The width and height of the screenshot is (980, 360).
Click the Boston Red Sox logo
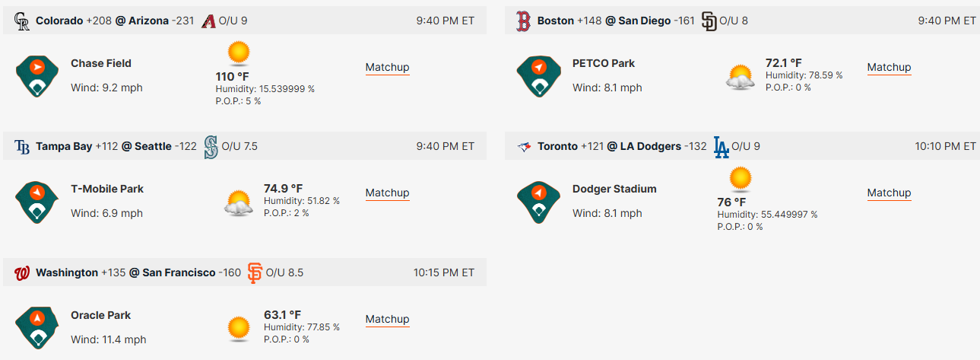[522, 21]
